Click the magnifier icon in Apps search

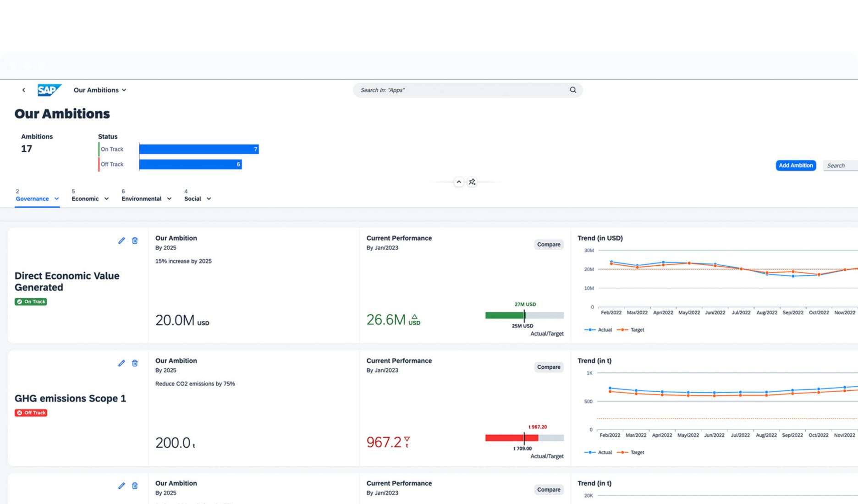572,90
